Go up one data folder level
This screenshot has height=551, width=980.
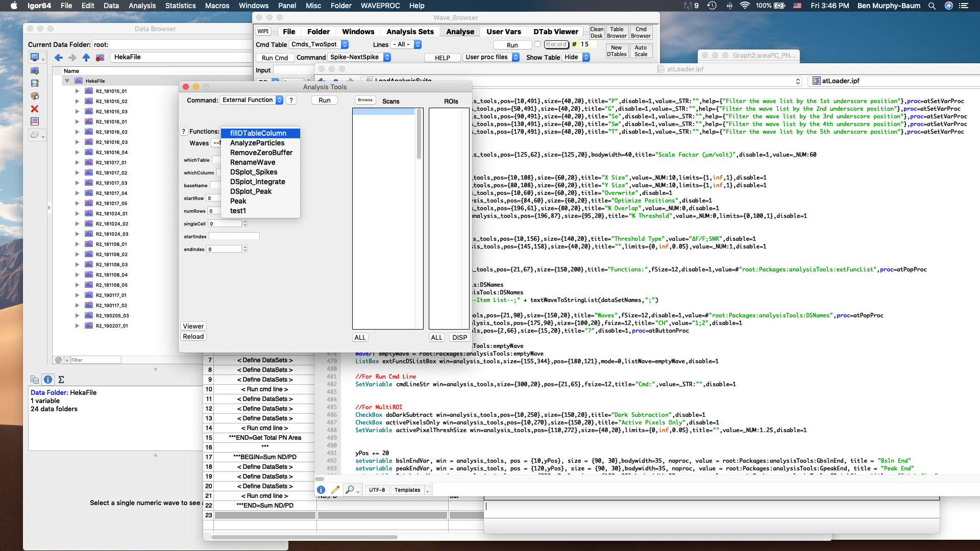point(86,58)
